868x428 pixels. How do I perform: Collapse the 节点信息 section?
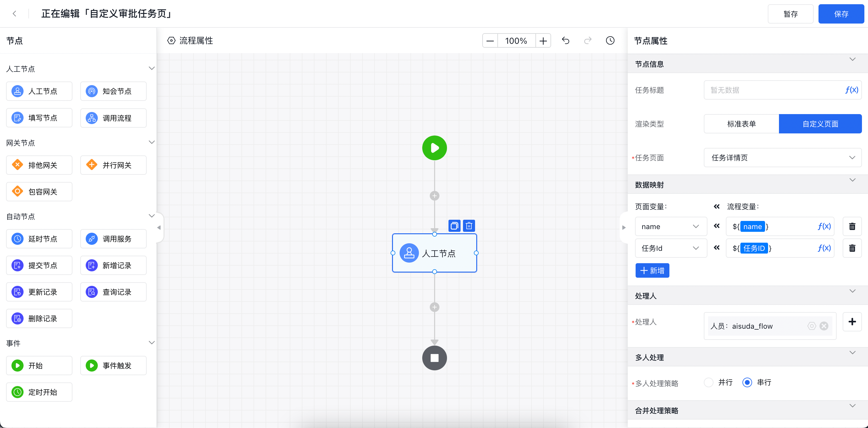point(852,59)
